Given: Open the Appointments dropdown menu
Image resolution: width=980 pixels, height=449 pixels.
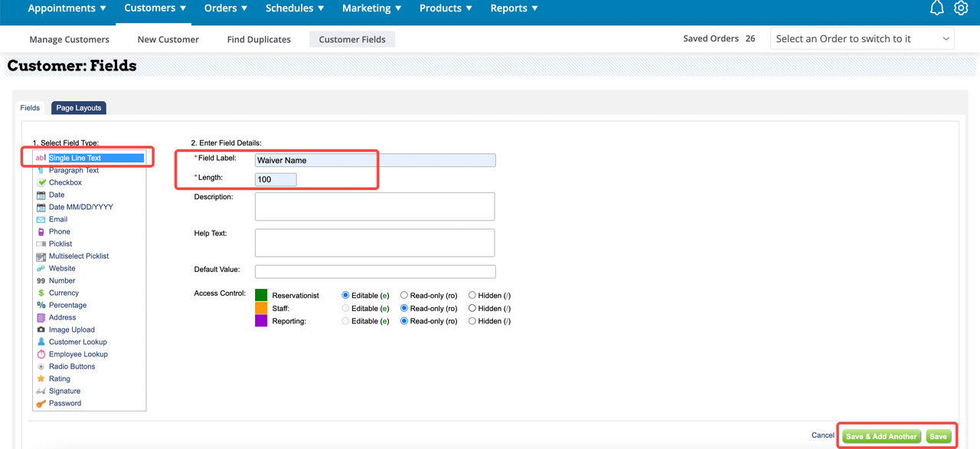Looking at the screenshot, I should coord(67,8).
